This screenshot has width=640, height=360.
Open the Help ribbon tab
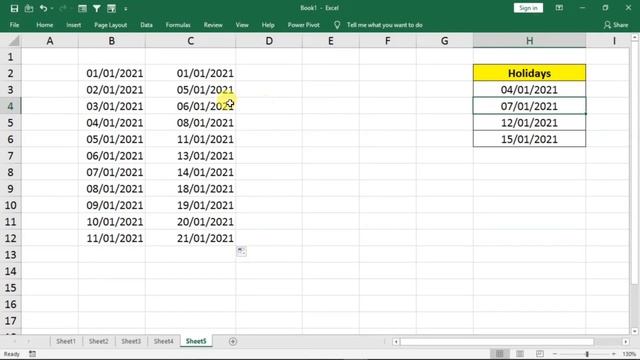(268, 25)
